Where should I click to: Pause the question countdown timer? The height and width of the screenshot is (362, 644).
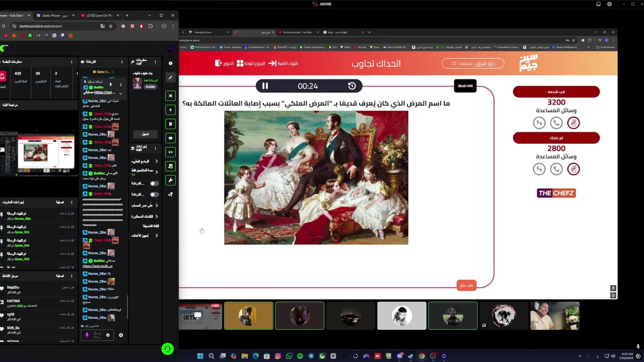click(x=265, y=86)
